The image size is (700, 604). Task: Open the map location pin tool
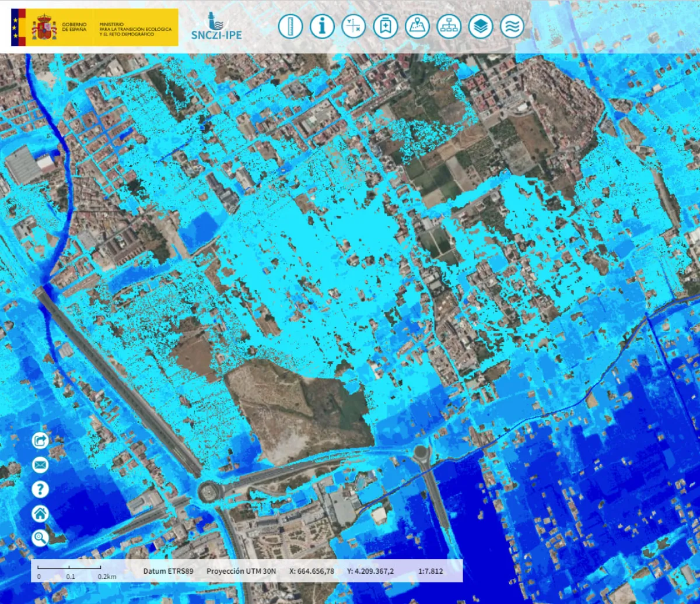pos(417,27)
